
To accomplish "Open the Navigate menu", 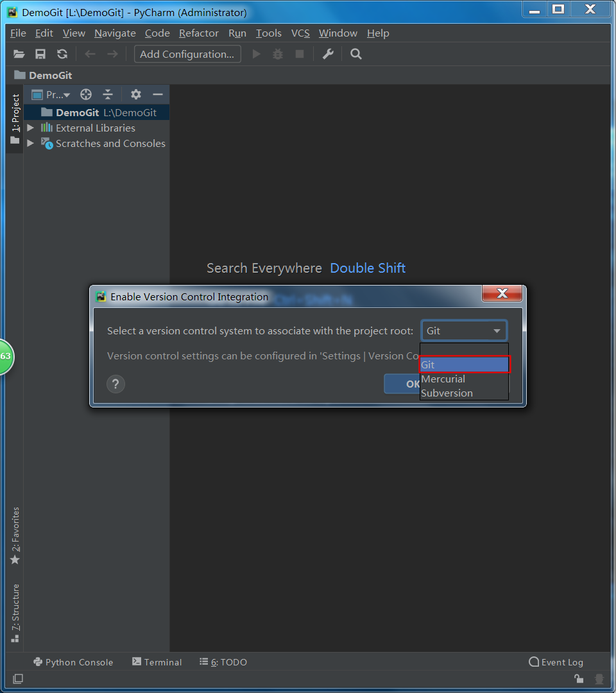I will click(115, 33).
